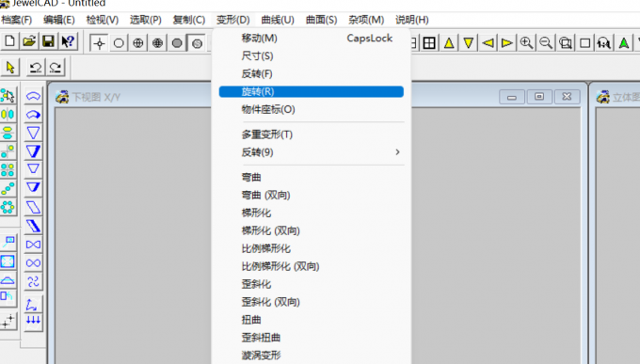Click the blue bowtie shape tool icon
Image resolution: width=640 pixels, height=364 pixels.
(x=33, y=245)
